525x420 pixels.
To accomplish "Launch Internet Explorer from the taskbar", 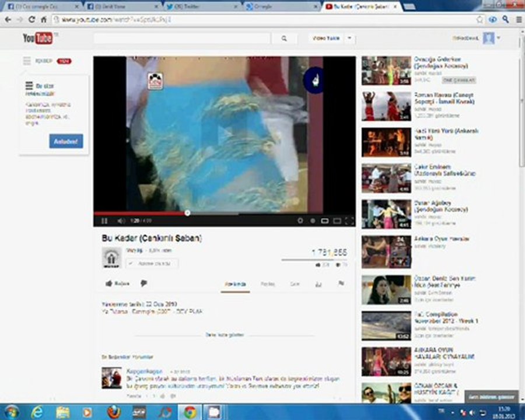I will pos(36,412).
